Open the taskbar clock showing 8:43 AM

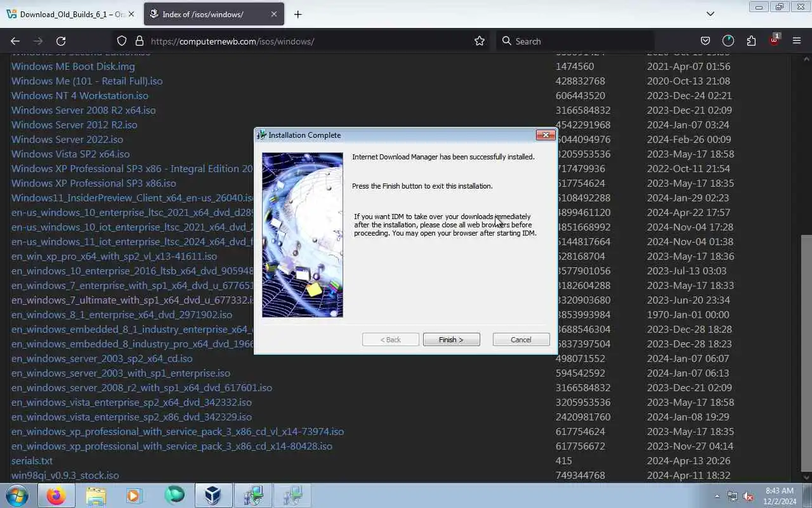(x=779, y=496)
